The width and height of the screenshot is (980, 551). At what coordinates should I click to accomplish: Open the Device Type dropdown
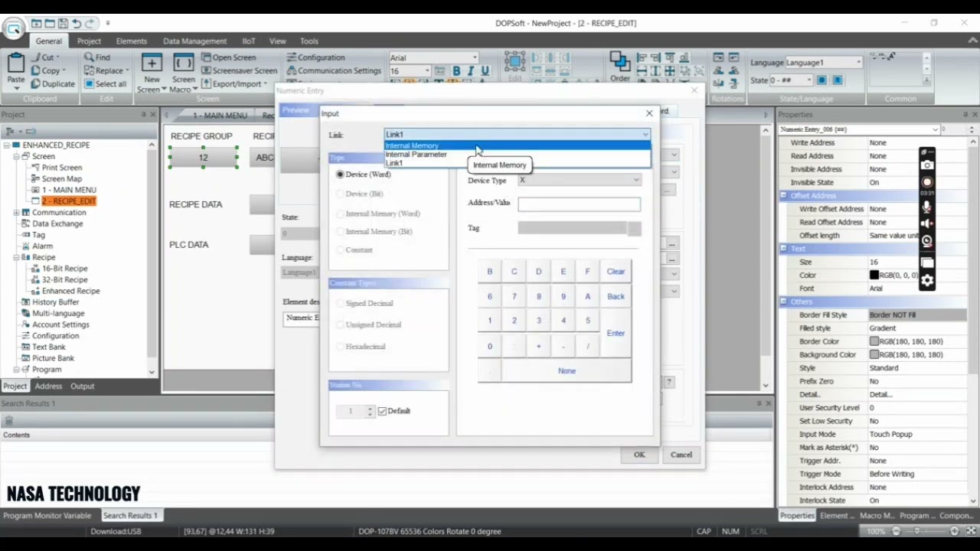click(x=580, y=181)
